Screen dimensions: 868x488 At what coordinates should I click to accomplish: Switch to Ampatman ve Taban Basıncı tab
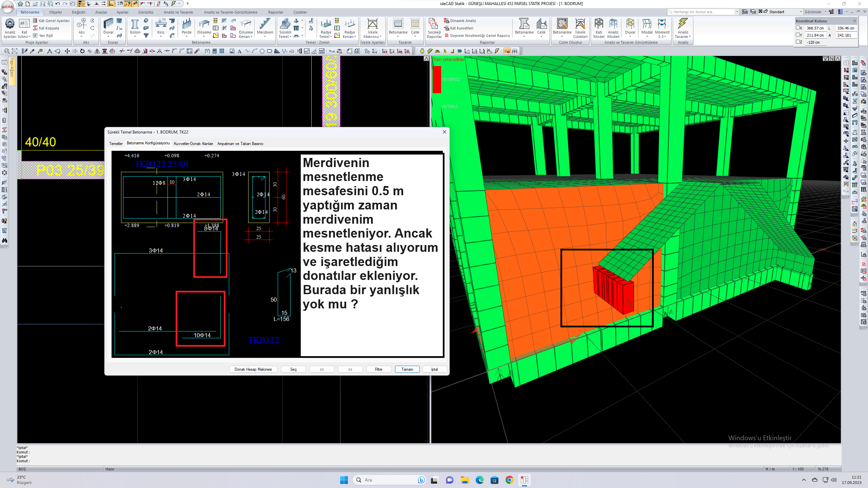(240, 144)
